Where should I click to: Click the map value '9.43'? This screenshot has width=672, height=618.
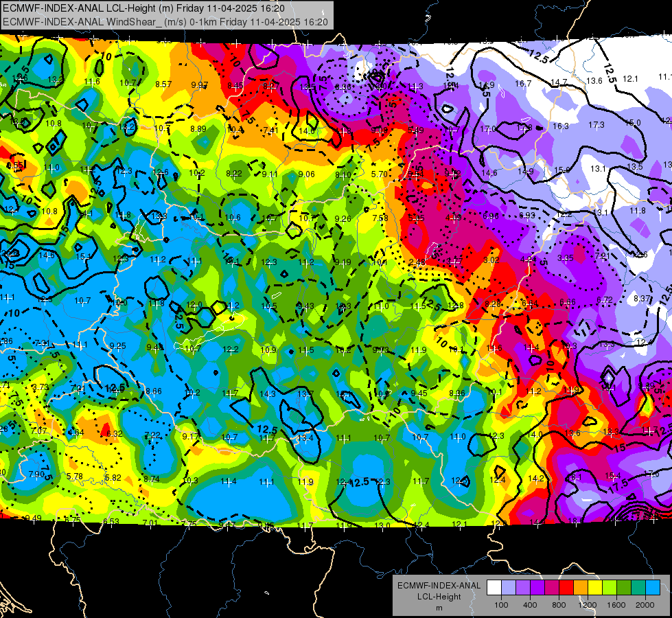pos(305,306)
